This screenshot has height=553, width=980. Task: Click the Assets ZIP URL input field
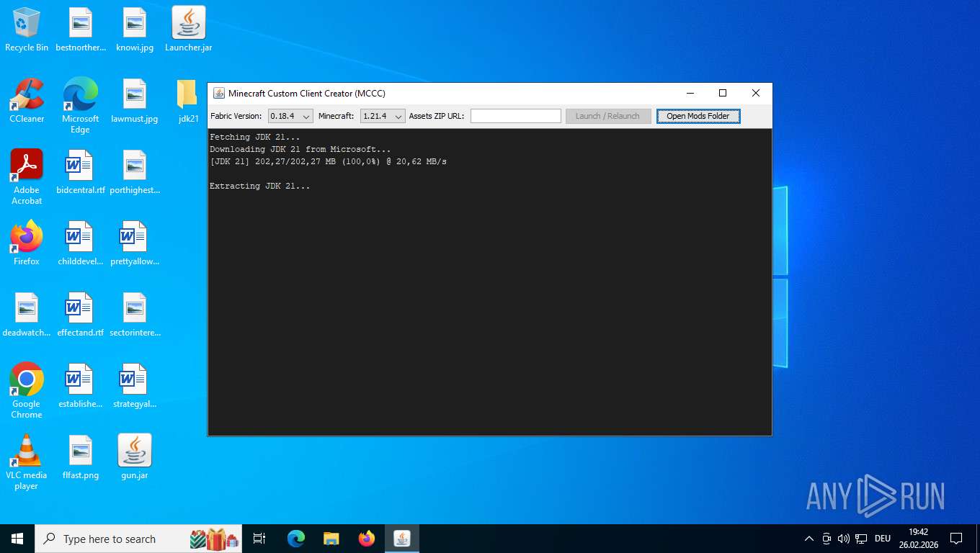(x=516, y=116)
